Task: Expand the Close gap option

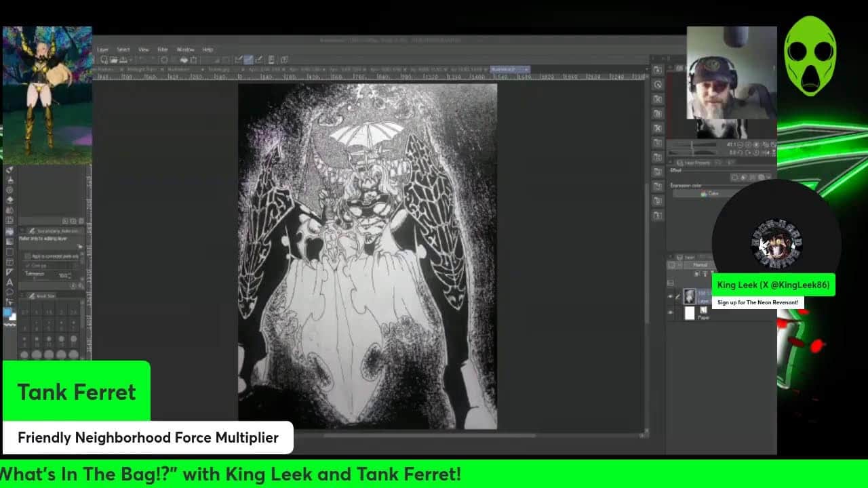Action: coord(28,266)
